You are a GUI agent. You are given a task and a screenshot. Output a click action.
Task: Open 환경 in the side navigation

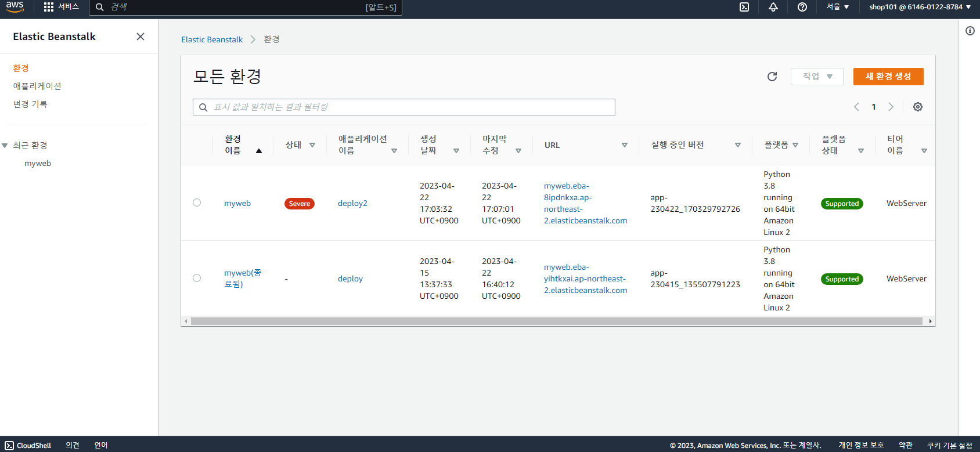click(21, 68)
